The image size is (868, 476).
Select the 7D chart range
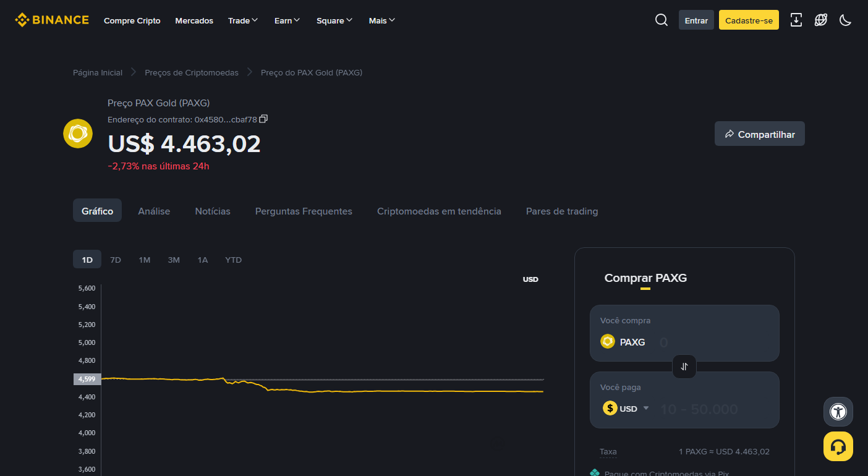116,260
